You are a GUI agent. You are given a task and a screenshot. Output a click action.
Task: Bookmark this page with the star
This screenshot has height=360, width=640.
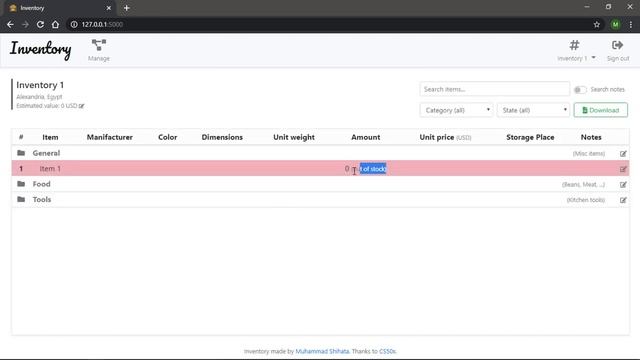point(597,24)
